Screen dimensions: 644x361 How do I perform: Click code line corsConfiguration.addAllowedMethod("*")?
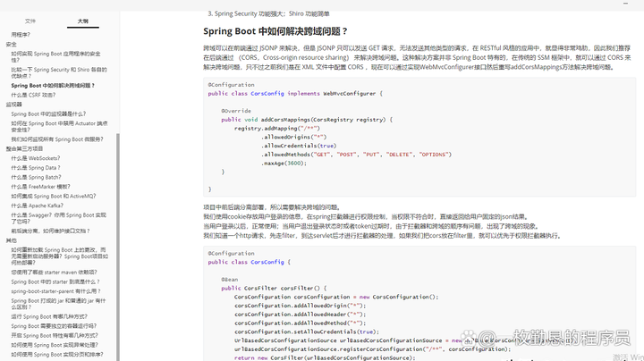300,323
